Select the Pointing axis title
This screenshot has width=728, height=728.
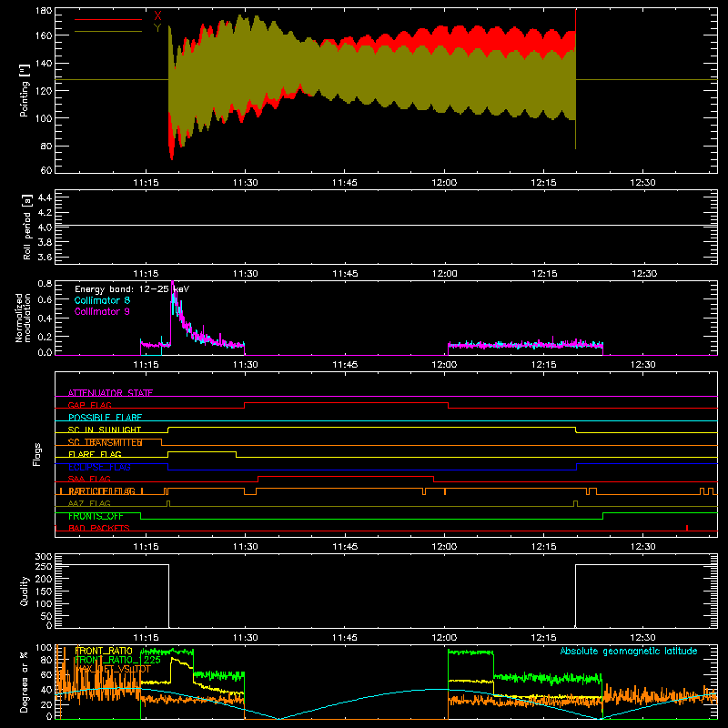tap(25, 90)
